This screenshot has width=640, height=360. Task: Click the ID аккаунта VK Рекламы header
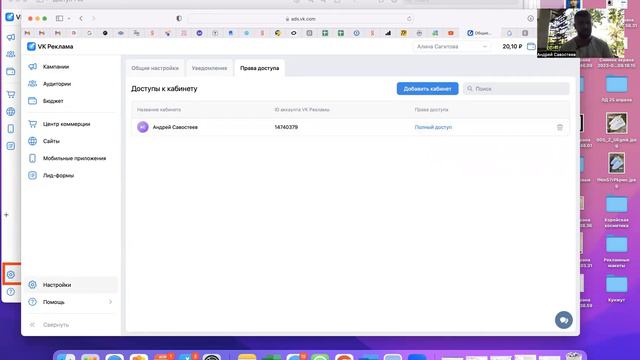(x=302, y=110)
